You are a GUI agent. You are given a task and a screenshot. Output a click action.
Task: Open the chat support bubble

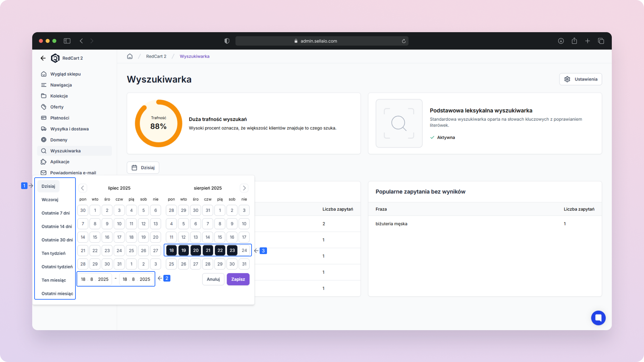598,318
